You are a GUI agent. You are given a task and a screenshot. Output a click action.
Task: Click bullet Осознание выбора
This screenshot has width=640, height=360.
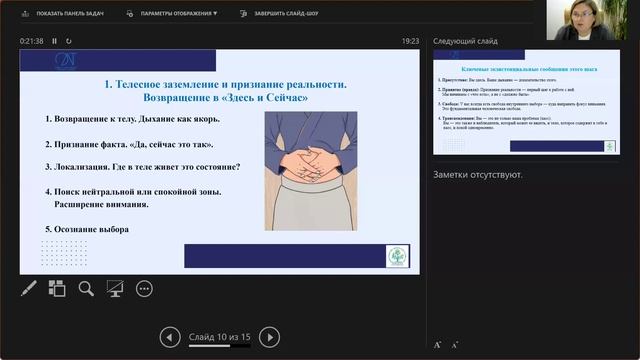(x=87, y=229)
